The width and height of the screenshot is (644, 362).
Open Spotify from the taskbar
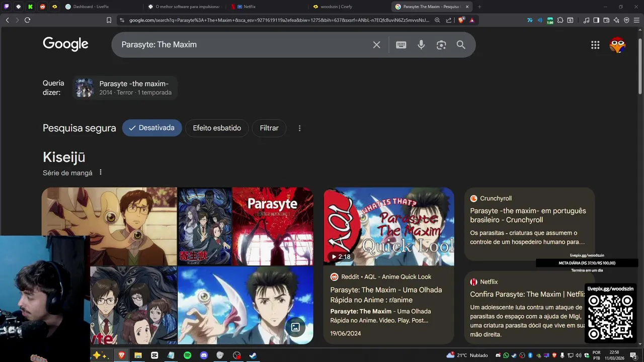point(187,355)
